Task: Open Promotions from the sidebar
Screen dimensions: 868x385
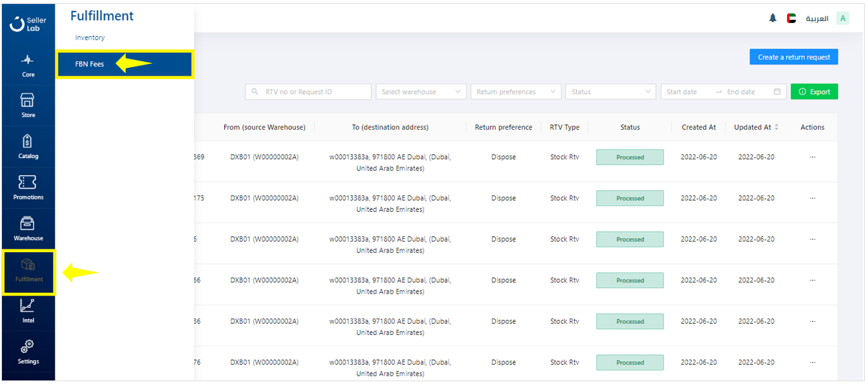Action: 28,187
